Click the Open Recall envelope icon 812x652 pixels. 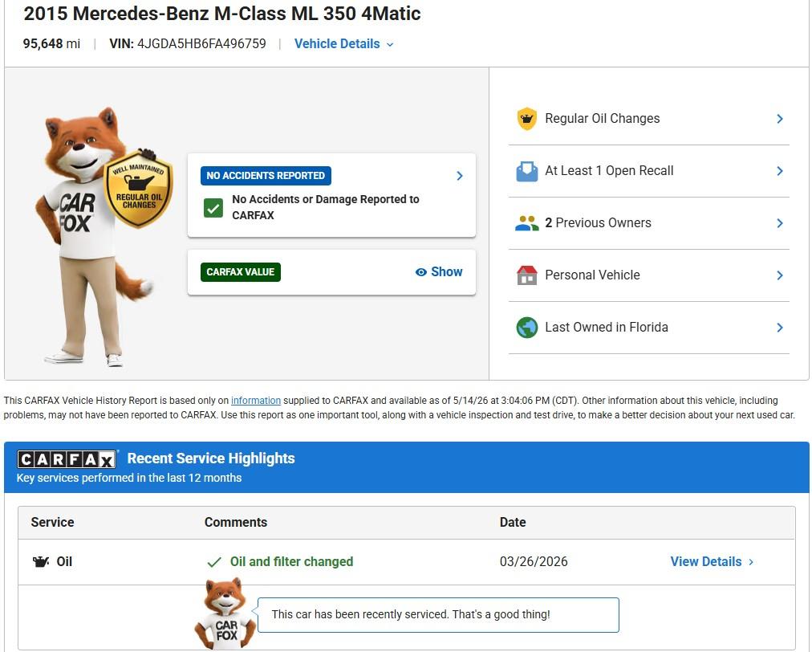[526, 171]
